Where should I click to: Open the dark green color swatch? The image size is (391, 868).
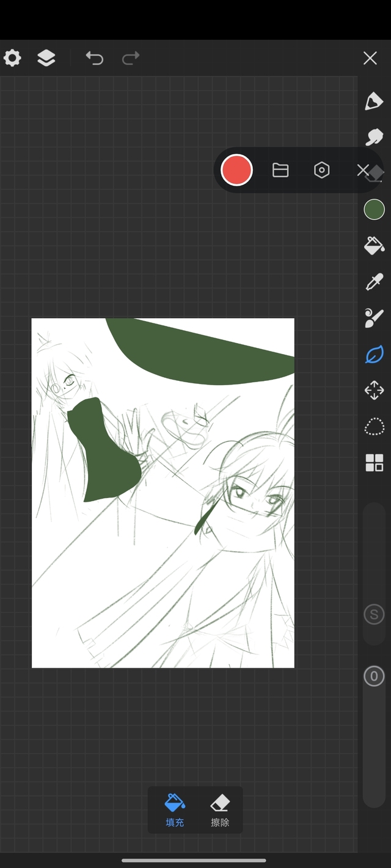374,209
